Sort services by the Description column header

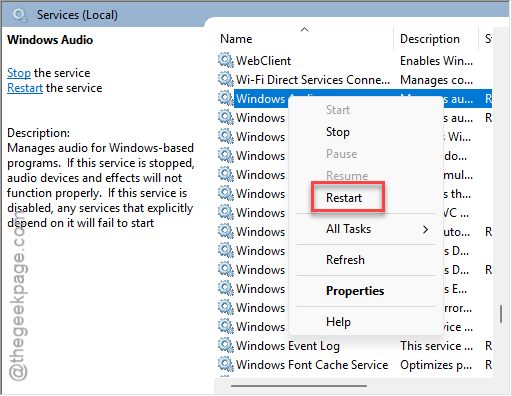click(430, 39)
